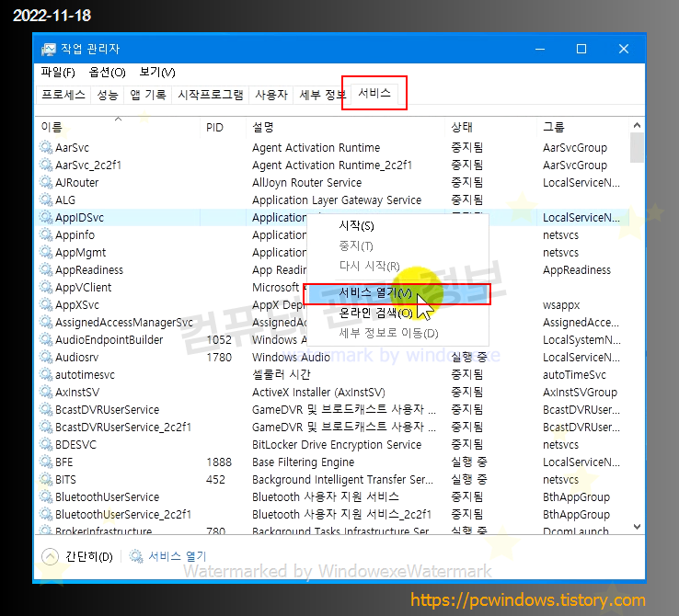Click the 'ActiveX Installer (AxInstSV)' description
The width and height of the screenshot is (679, 616).
pyautogui.click(x=318, y=393)
